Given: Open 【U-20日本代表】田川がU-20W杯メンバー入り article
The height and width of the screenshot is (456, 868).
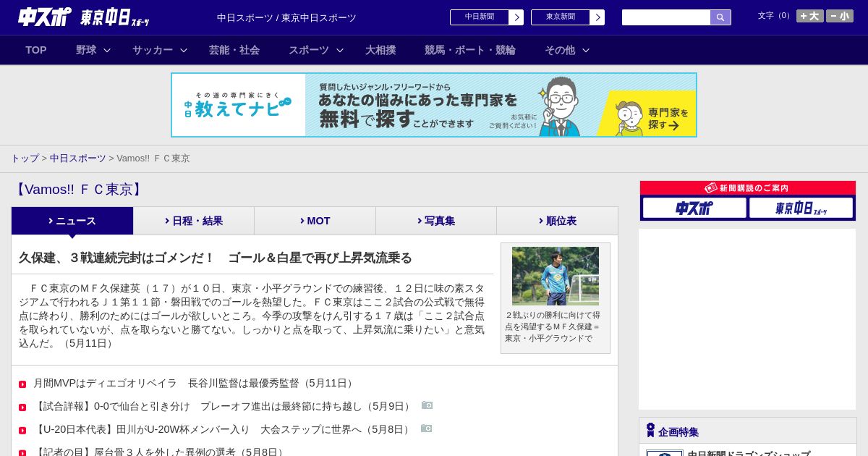Looking at the screenshot, I should click(224, 429).
